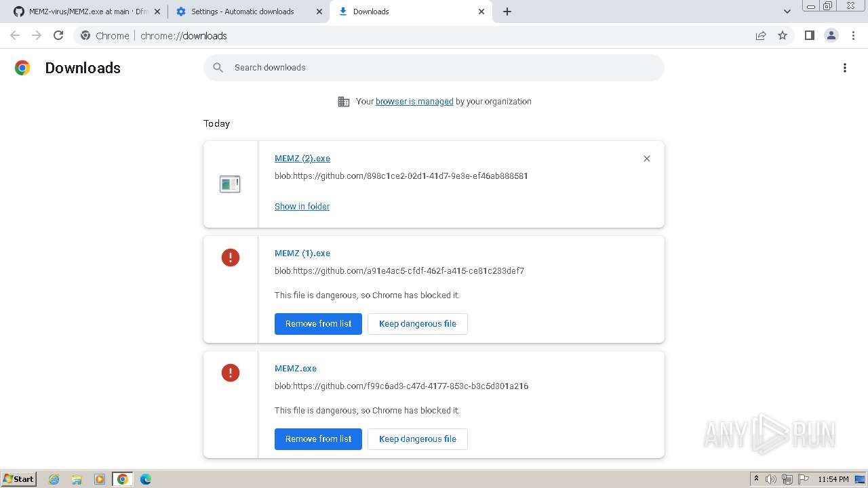
Task: Click danger warning icon for MEMZ.exe
Action: (x=231, y=373)
